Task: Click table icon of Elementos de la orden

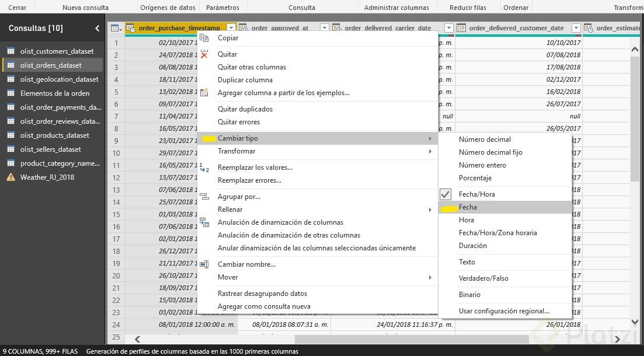Action: (x=11, y=93)
